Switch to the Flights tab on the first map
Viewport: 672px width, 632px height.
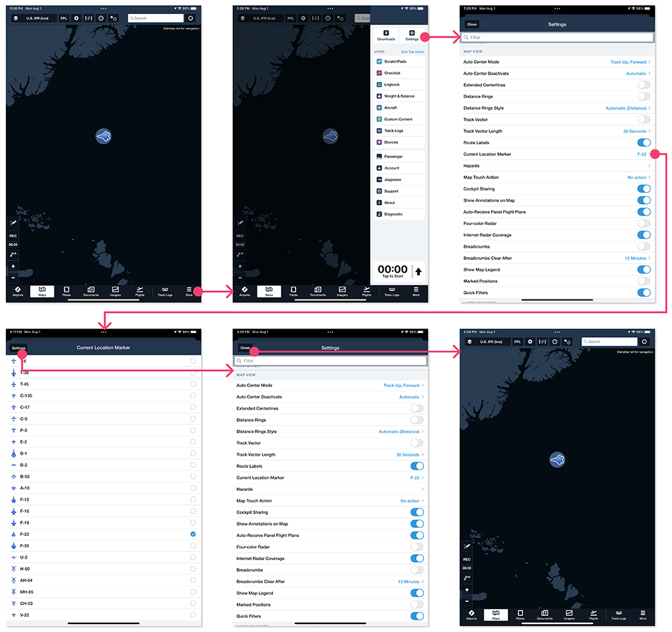(140, 291)
